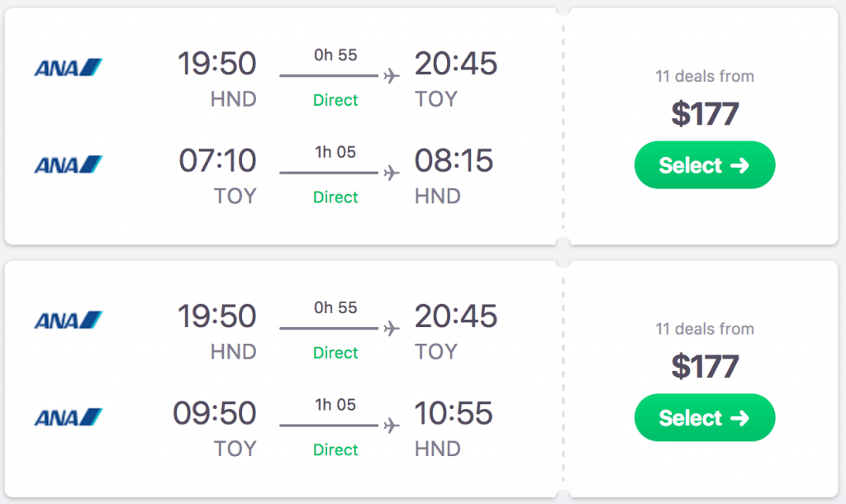Click the 09:50 departure time from TOY

pyautogui.click(x=215, y=413)
